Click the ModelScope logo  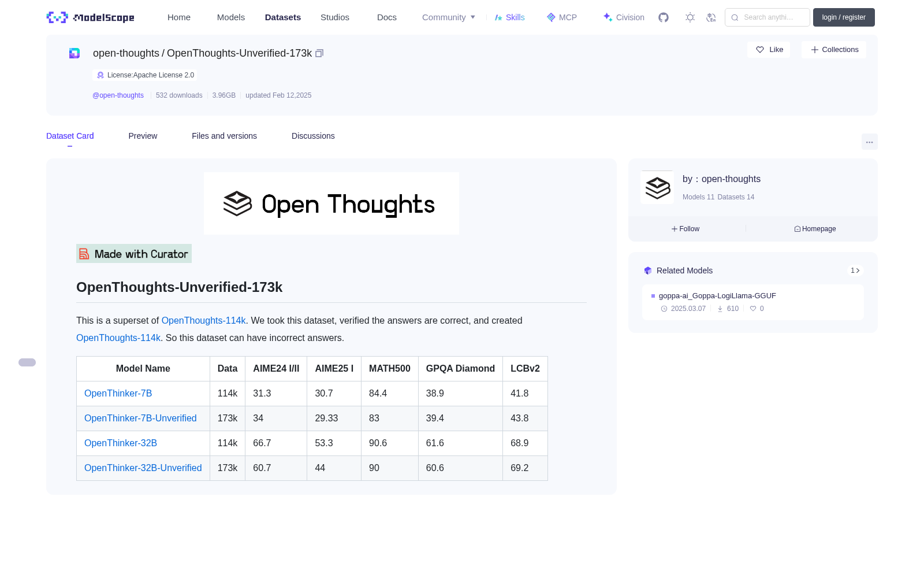pyautogui.click(x=90, y=17)
